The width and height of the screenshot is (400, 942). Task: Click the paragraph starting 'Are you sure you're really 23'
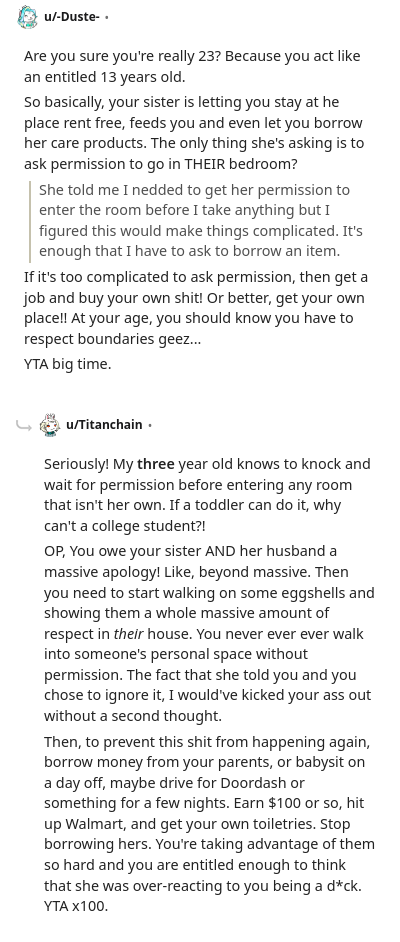click(192, 66)
